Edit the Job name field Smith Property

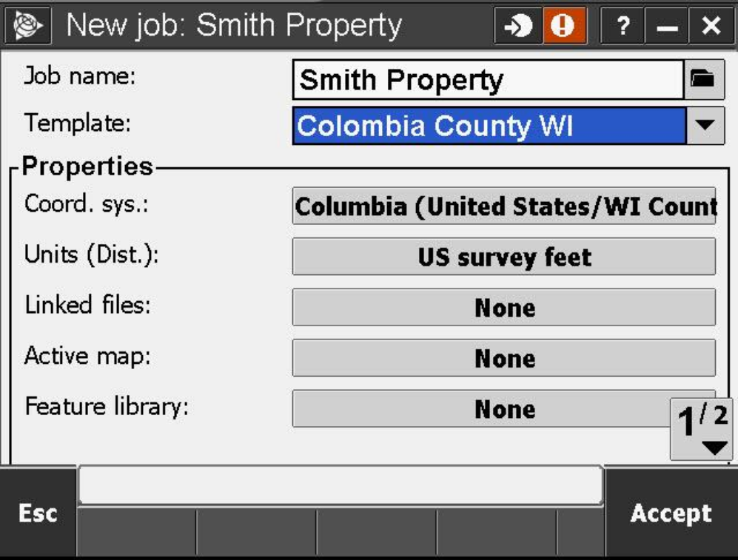(488, 79)
